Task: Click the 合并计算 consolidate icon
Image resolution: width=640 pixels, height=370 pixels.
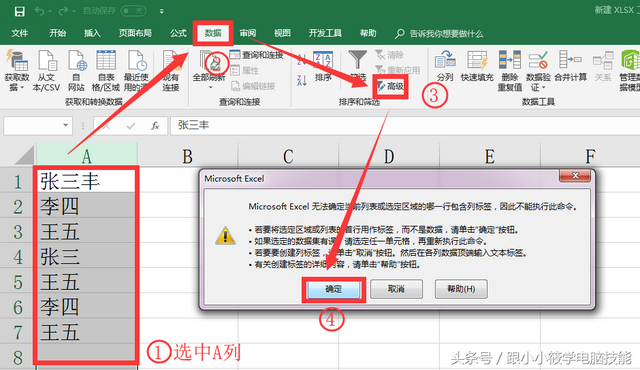Action: point(571,66)
